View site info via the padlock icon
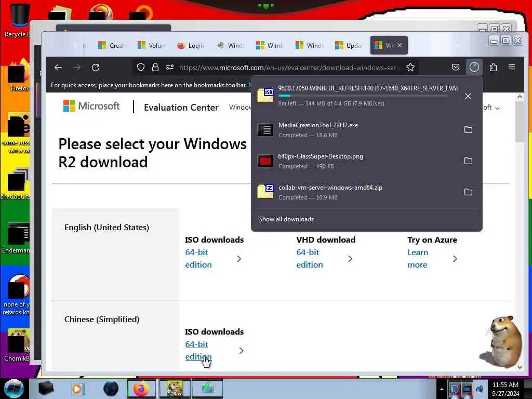The image size is (532, 399). 155,68
